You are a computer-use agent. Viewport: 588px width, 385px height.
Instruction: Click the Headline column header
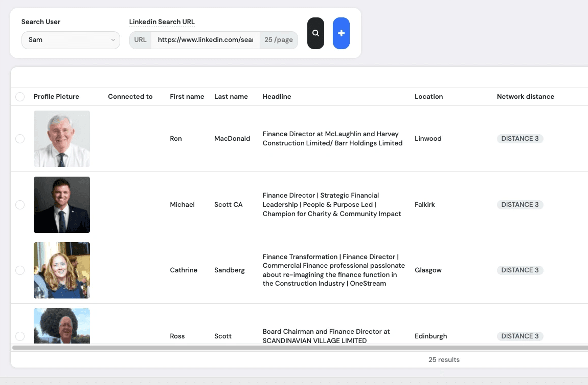click(277, 97)
